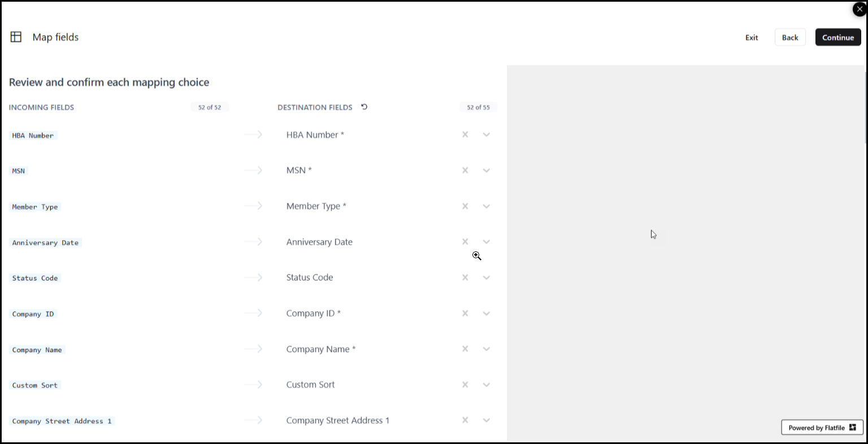Screen dimensions: 868x444
Task: Expand the Company Street Address 1 dropdown
Action: [486, 420]
